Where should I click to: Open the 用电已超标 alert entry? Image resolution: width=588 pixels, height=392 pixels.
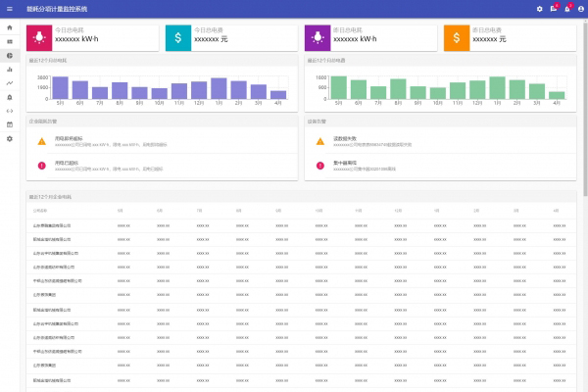coord(162,166)
